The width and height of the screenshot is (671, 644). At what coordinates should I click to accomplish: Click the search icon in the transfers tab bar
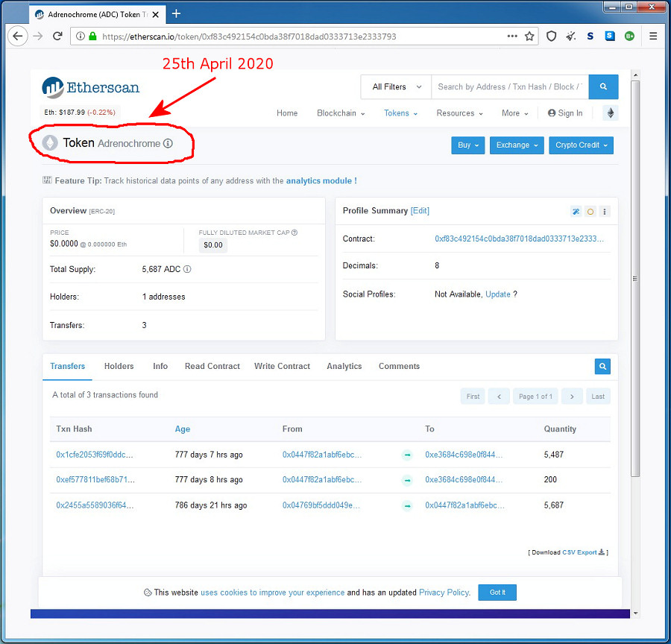[602, 366]
